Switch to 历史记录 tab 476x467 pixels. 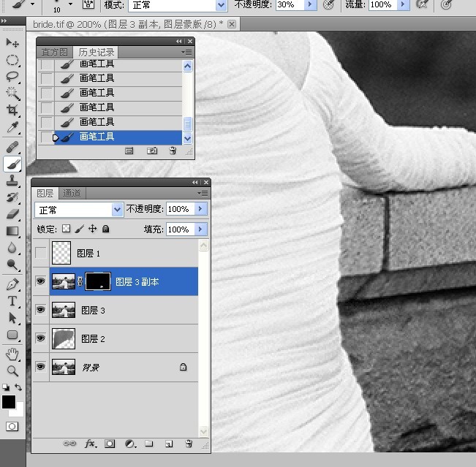[97, 52]
